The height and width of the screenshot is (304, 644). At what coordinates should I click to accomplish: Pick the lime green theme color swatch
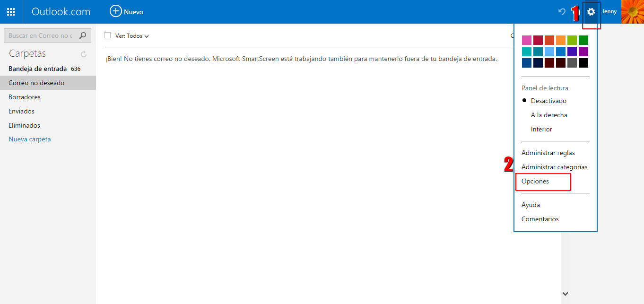pos(572,40)
